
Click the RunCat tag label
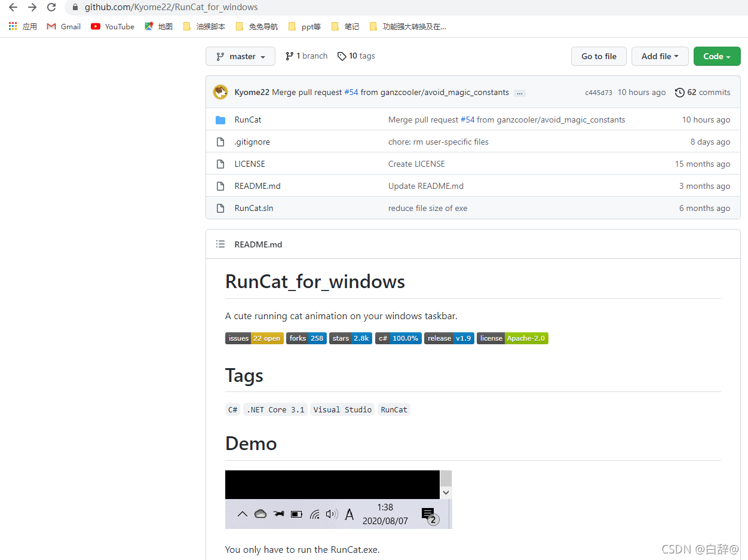click(394, 409)
